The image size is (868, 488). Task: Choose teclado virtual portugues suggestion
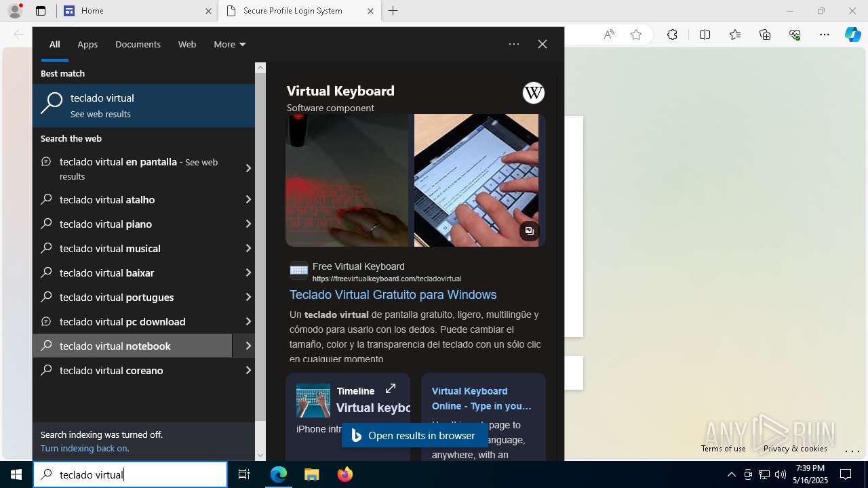[133, 297]
